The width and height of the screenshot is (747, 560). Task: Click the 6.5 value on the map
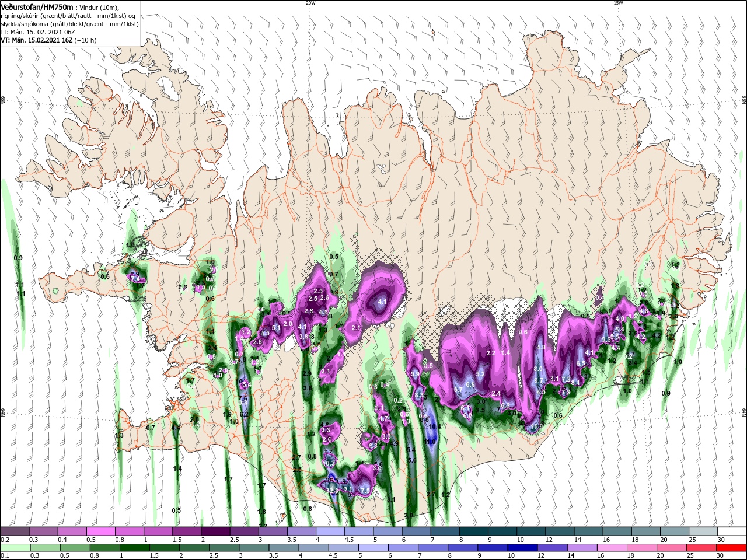581,363
